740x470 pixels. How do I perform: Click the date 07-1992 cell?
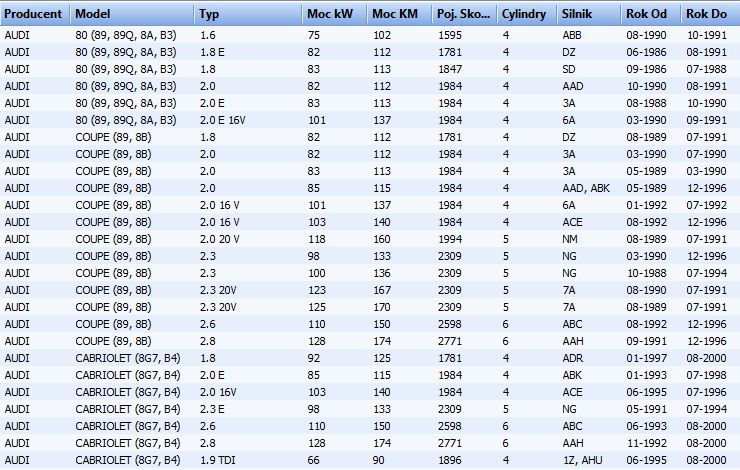coord(706,205)
